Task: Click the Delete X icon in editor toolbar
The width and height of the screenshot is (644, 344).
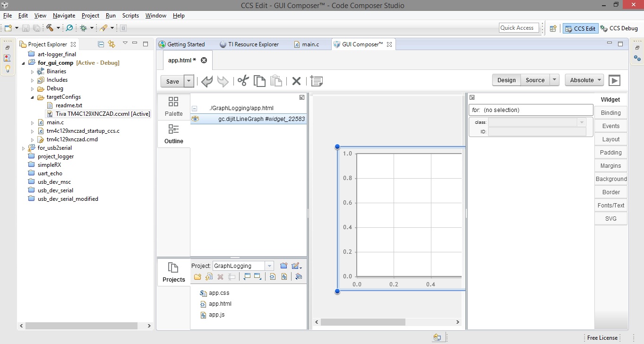Action: pos(296,81)
